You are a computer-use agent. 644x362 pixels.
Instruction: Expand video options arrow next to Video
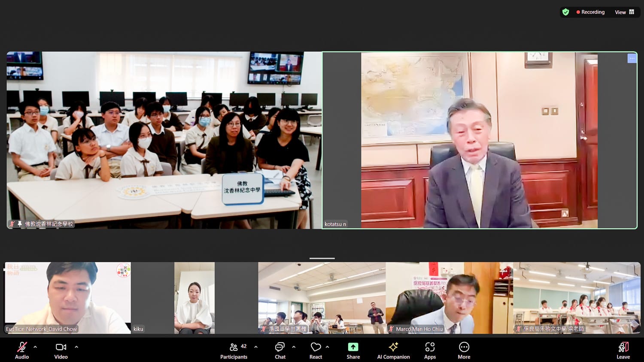[x=76, y=347]
